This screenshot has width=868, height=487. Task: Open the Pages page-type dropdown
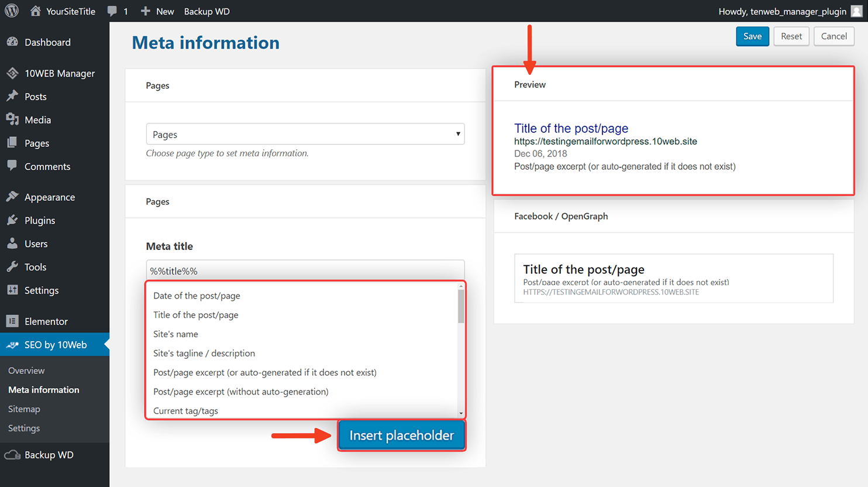(x=305, y=134)
